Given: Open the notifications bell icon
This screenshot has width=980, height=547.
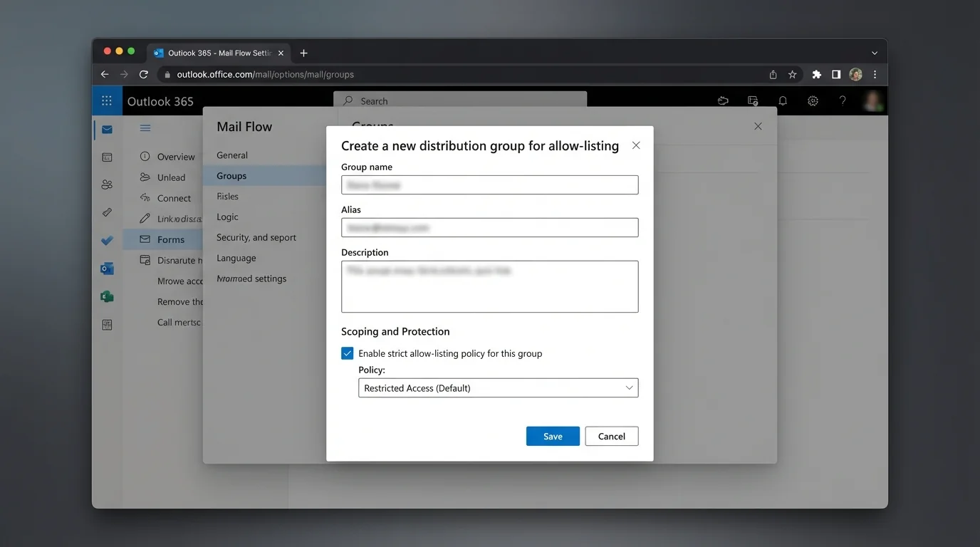Looking at the screenshot, I should [783, 100].
